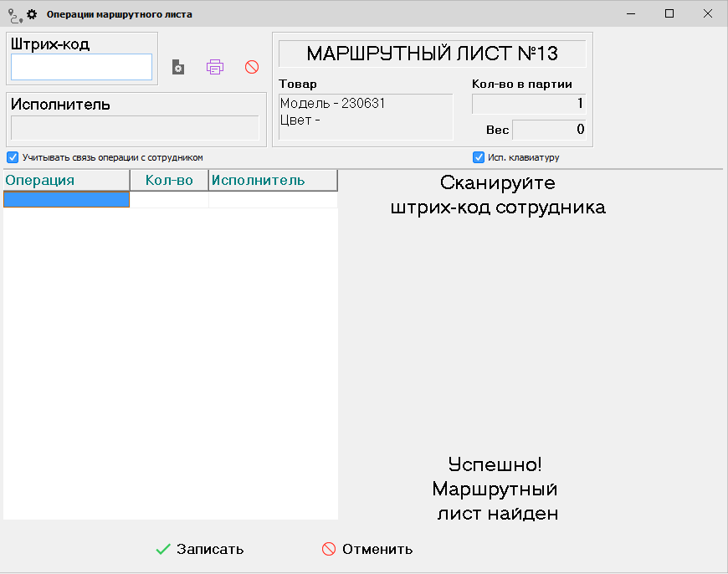Click the route icon in the title bar
728x574 pixels.
[15, 16]
